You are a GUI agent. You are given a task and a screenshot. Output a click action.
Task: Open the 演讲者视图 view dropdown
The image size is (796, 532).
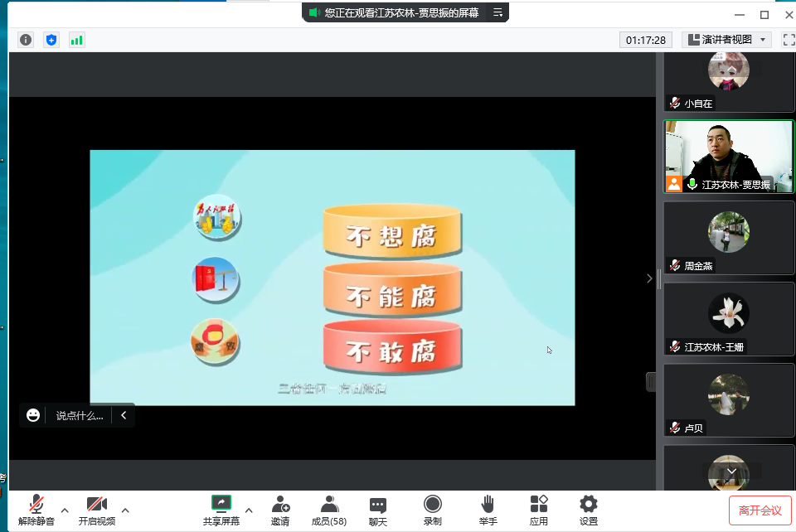coord(727,40)
